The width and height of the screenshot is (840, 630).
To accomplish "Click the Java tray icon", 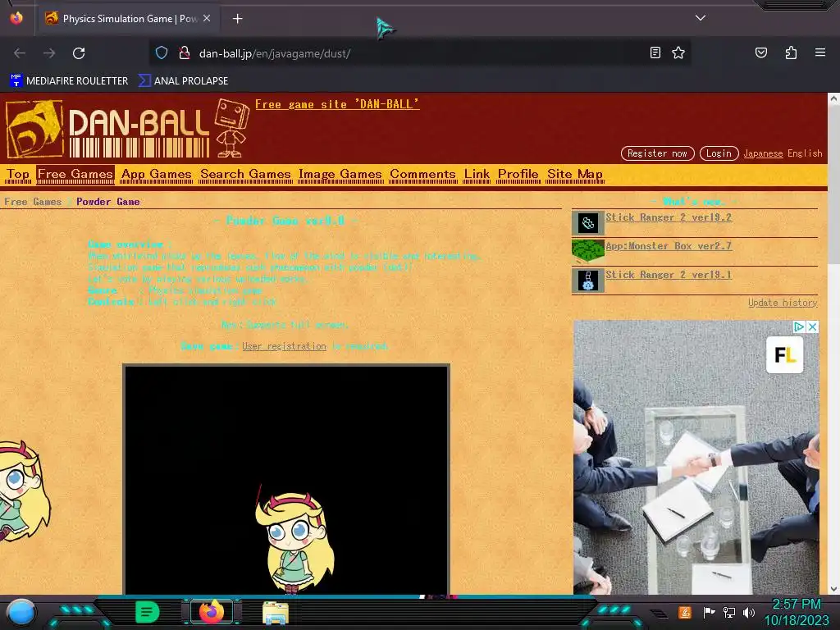I will [685, 612].
